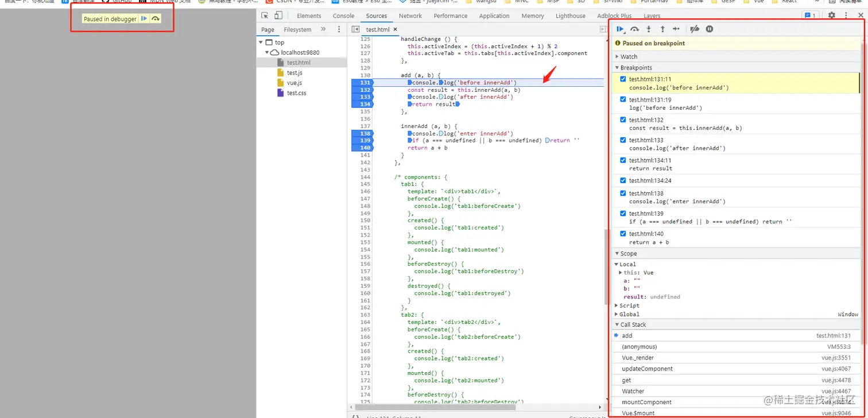
Task: Toggle breakpoint checkbox for test.html:140
Action: [623, 234]
